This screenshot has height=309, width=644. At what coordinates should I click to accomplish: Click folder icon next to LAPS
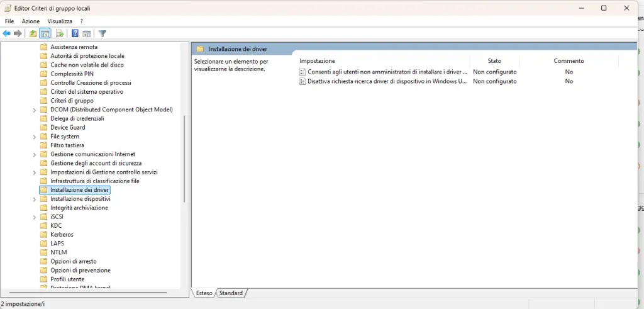(43, 244)
